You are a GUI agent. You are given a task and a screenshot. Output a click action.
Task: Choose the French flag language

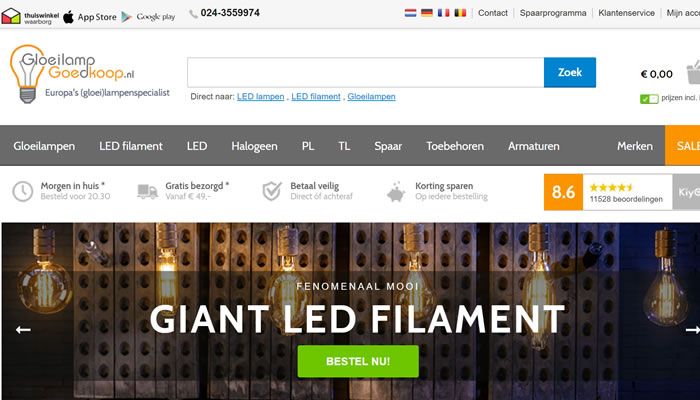point(443,13)
